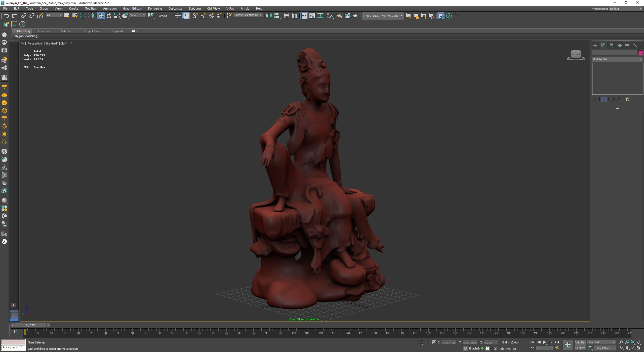This screenshot has height=352, width=644.
Task: Open the Modifiers menu
Action: [x=91, y=8]
